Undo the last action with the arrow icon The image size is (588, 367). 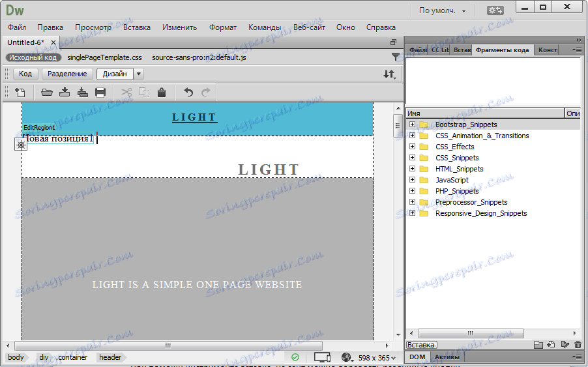[188, 92]
